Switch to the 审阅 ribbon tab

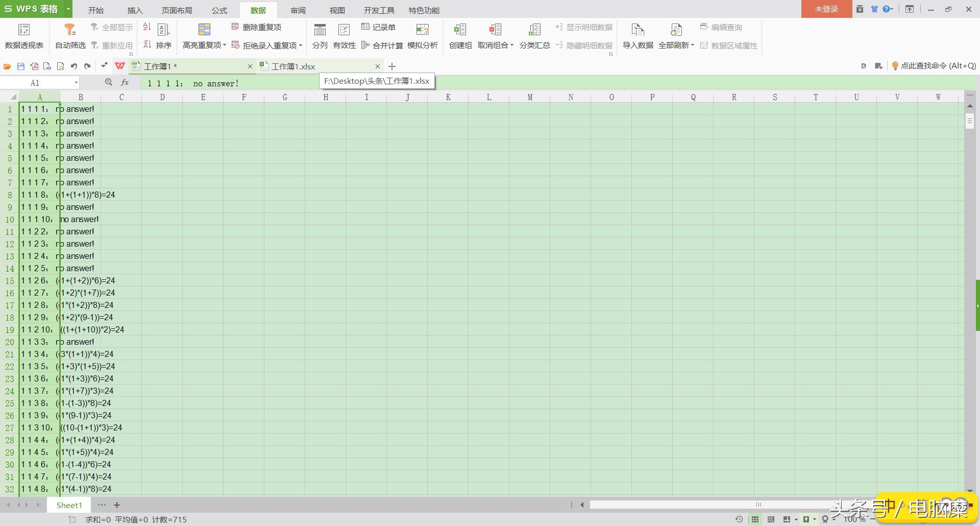[x=298, y=10]
